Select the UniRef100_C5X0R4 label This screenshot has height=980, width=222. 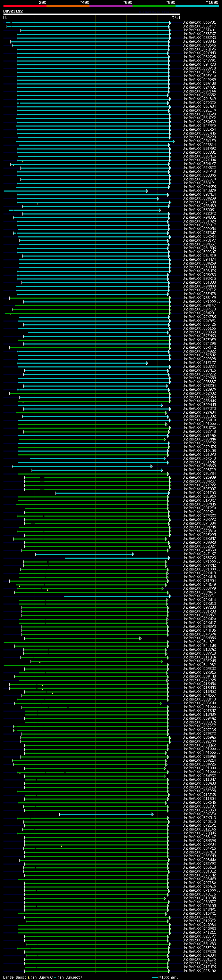pyautogui.click(x=199, y=237)
